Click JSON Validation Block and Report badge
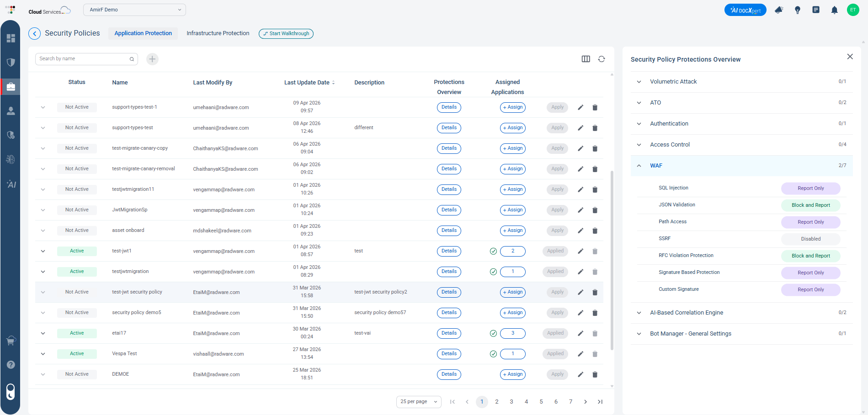Screen dimensions: 868x415 (811, 205)
